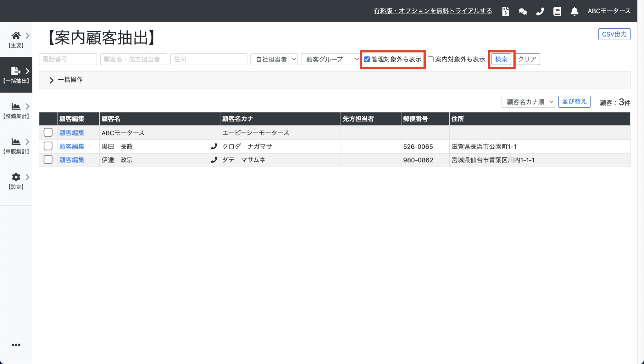Viewport: 644px width, 364px height.
Task: Open the chat messages icon
Action: [523, 11]
